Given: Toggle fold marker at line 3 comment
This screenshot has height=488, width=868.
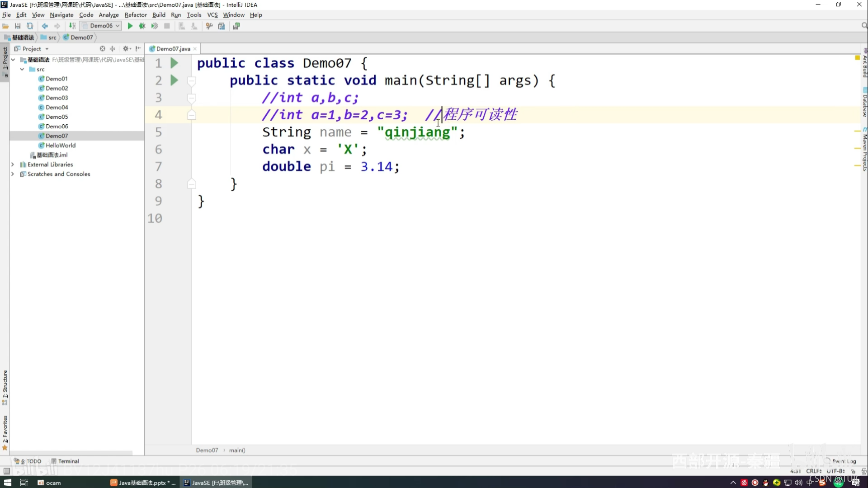Looking at the screenshot, I should (192, 98).
